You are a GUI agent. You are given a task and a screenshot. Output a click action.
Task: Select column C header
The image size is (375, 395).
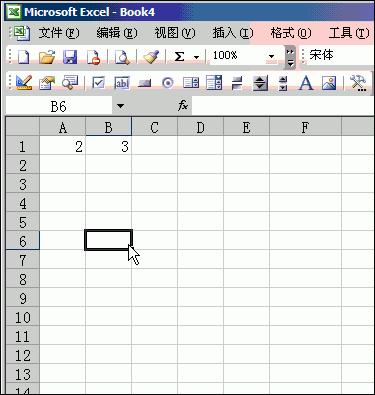pyautogui.click(x=154, y=127)
